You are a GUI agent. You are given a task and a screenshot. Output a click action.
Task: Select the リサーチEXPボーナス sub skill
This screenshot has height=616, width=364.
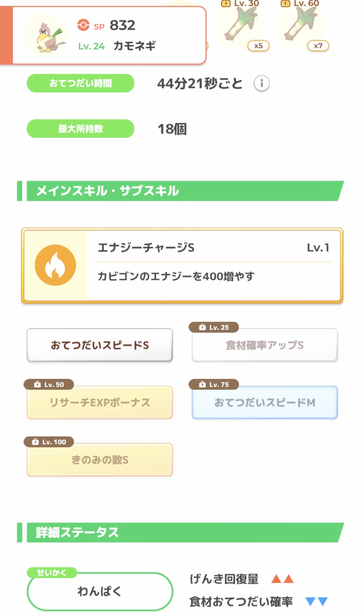[100, 403]
